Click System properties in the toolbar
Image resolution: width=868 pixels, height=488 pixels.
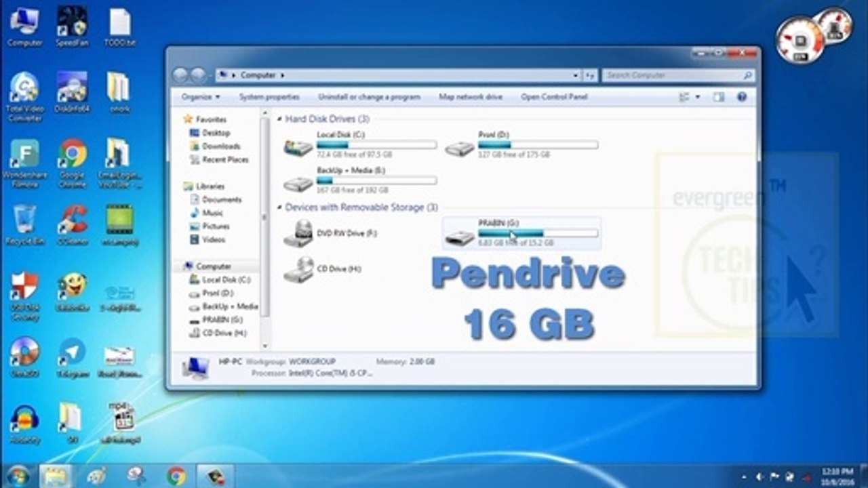point(269,97)
